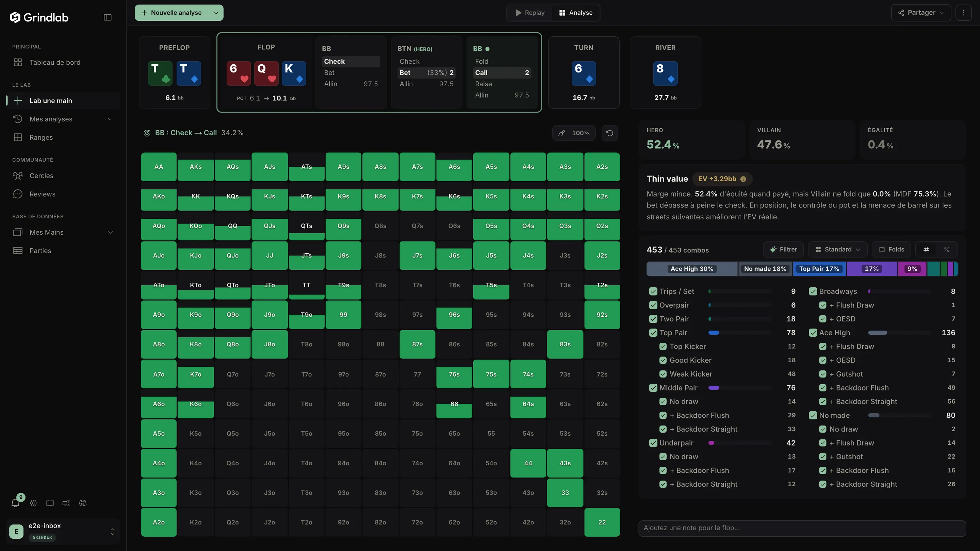The width and height of the screenshot is (980, 551).
Task: Toggle the Weak Kicker checkbox
Action: pos(663,374)
